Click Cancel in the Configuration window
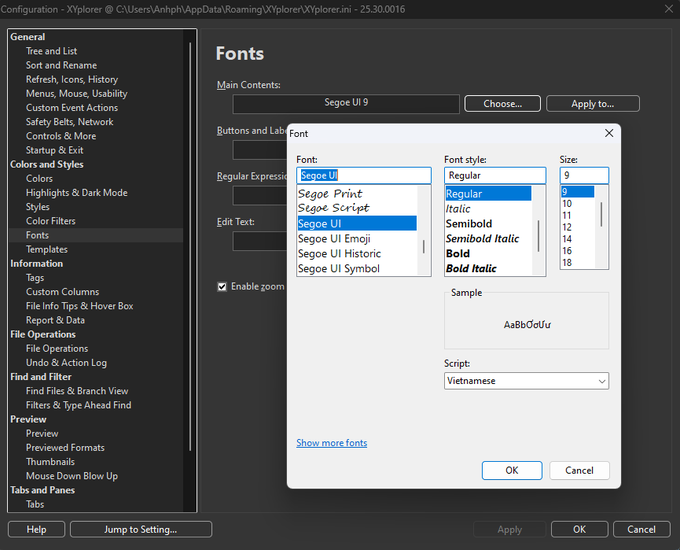Screen dimensions: 680x550 (641, 529)
